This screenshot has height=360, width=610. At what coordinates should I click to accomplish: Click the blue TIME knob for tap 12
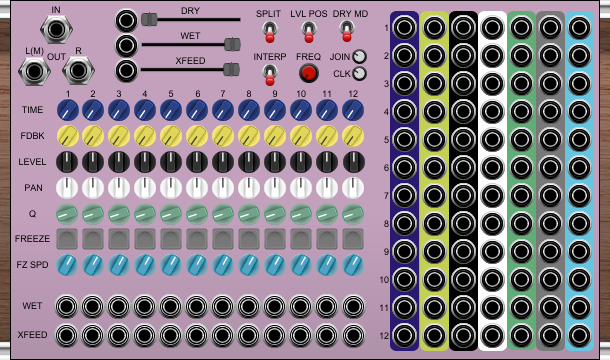tap(353, 110)
